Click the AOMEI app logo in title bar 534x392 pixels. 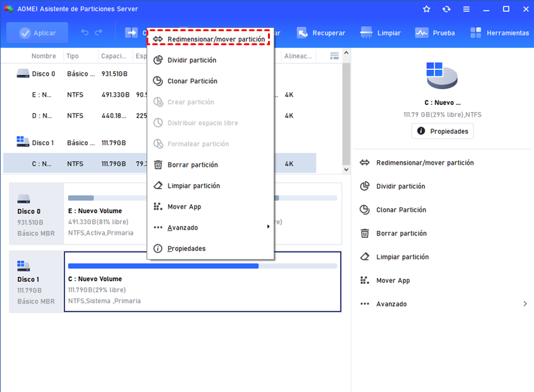coord(8,9)
